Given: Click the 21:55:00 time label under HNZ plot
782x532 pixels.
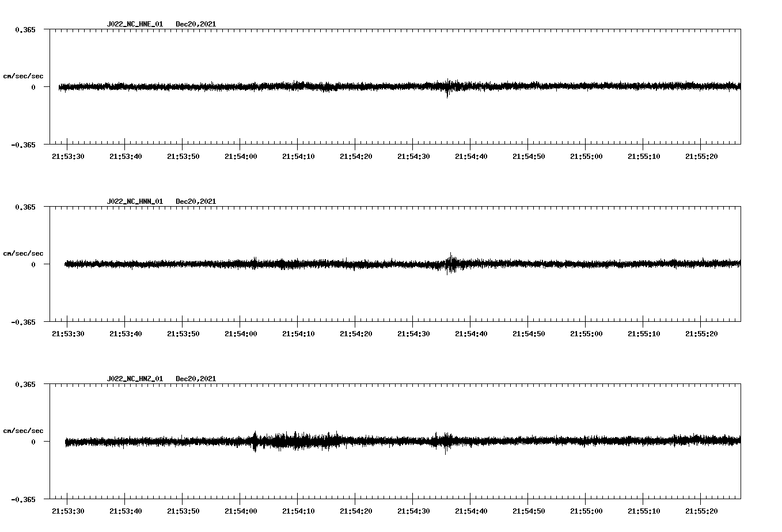Looking at the screenshot, I should (x=586, y=511).
